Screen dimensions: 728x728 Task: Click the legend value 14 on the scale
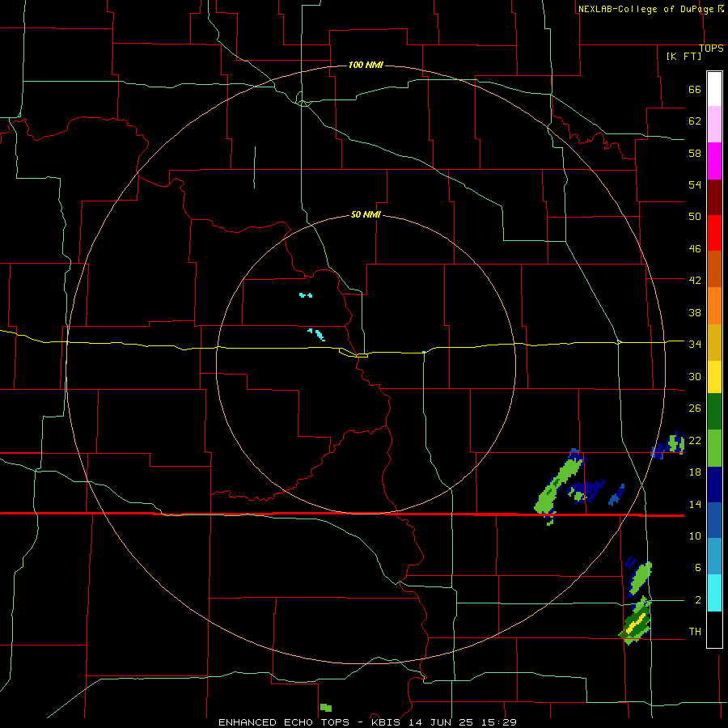pyautogui.click(x=695, y=504)
